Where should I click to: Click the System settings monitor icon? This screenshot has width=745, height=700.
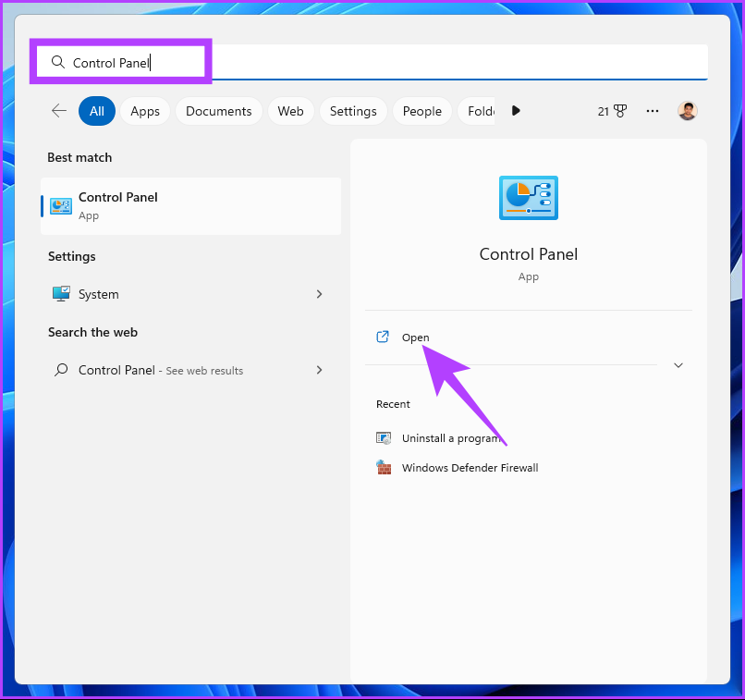(62, 294)
